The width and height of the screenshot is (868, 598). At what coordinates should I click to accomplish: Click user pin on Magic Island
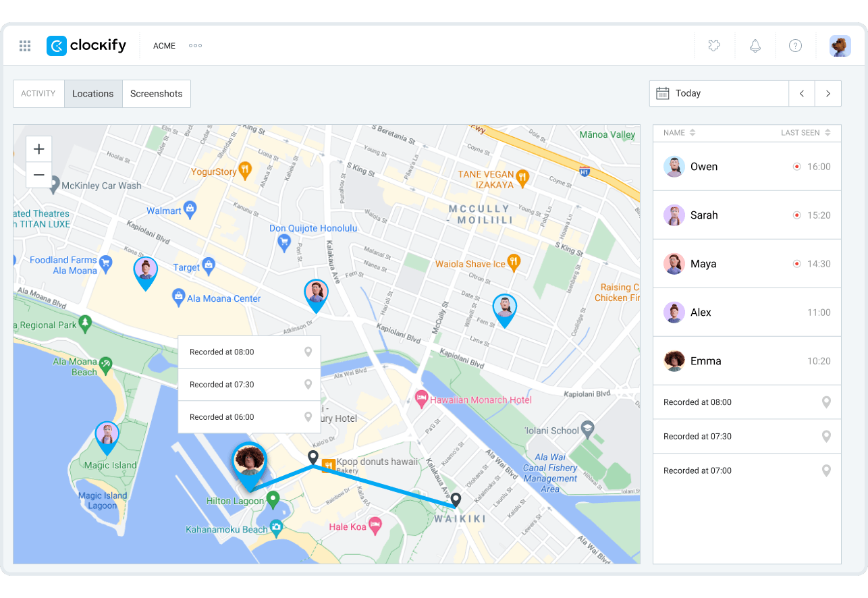click(107, 437)
